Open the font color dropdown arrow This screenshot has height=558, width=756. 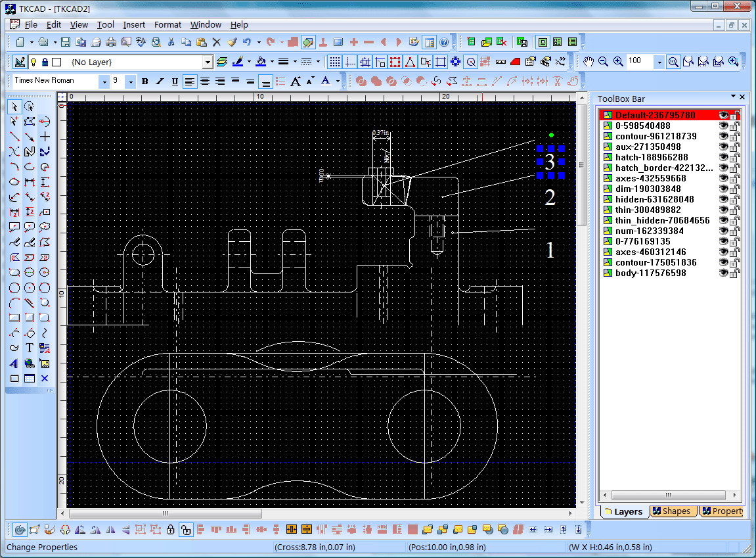coord(338,81)
